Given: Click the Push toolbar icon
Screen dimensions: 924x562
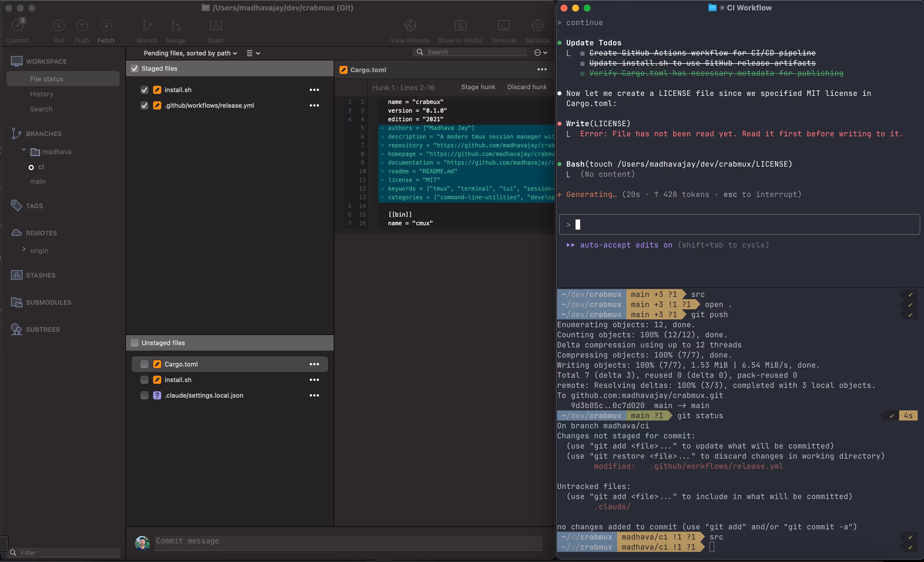Looking at the screenshot, I should click(x=82, y=25).
